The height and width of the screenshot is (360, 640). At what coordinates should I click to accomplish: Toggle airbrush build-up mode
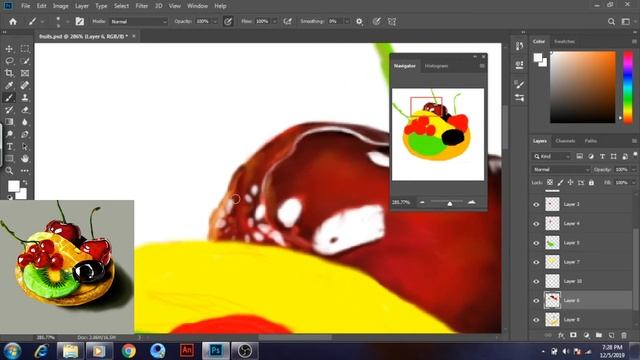tap(288, 22)
